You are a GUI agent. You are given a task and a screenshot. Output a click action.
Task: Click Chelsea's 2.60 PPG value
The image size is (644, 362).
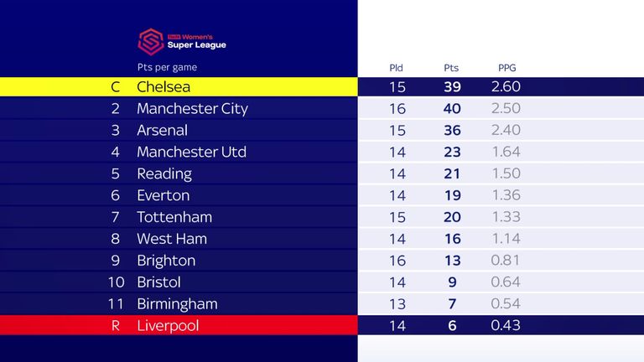(506, 86)
